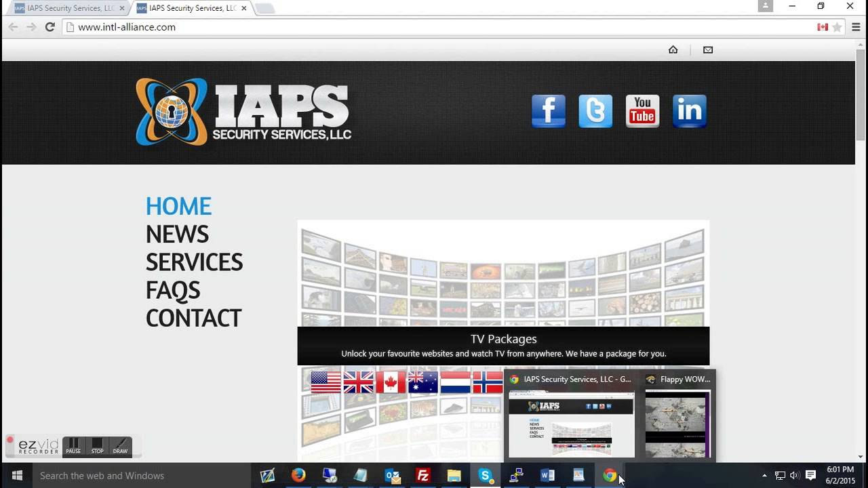Go back with the browser back arrow

tap(13, 27)
